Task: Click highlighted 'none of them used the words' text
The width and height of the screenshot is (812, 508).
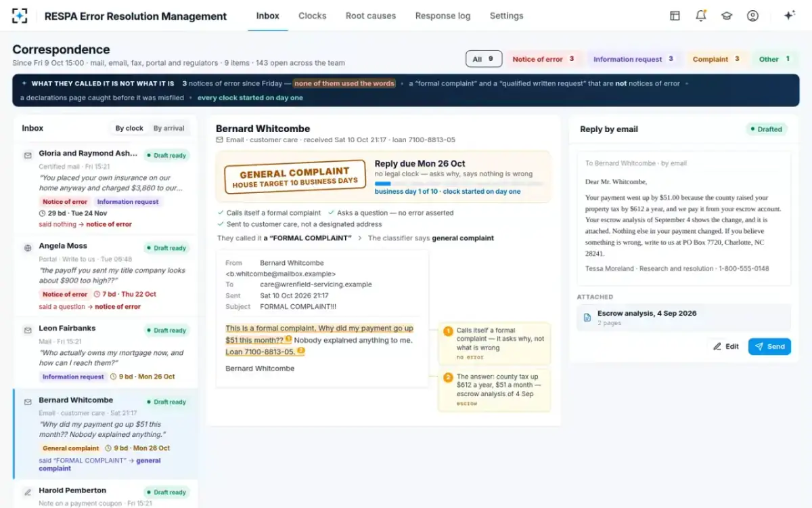Action: coord(344,83)
